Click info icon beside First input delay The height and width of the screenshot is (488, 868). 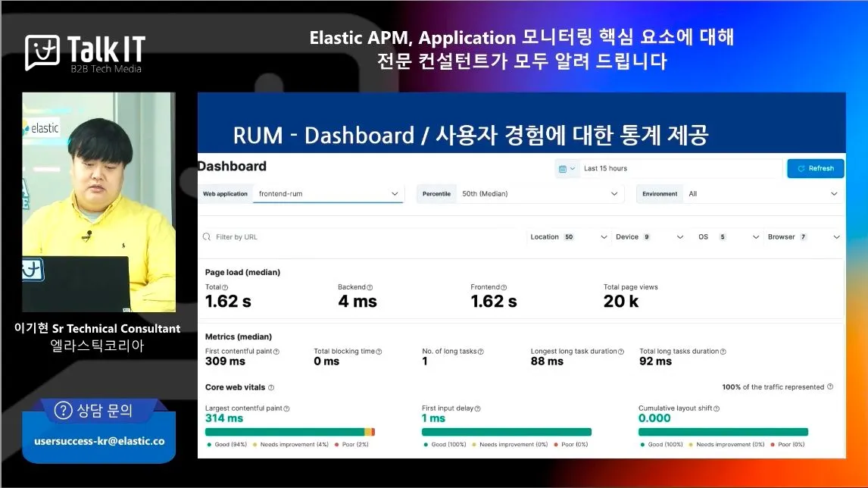tap(478, 408)
